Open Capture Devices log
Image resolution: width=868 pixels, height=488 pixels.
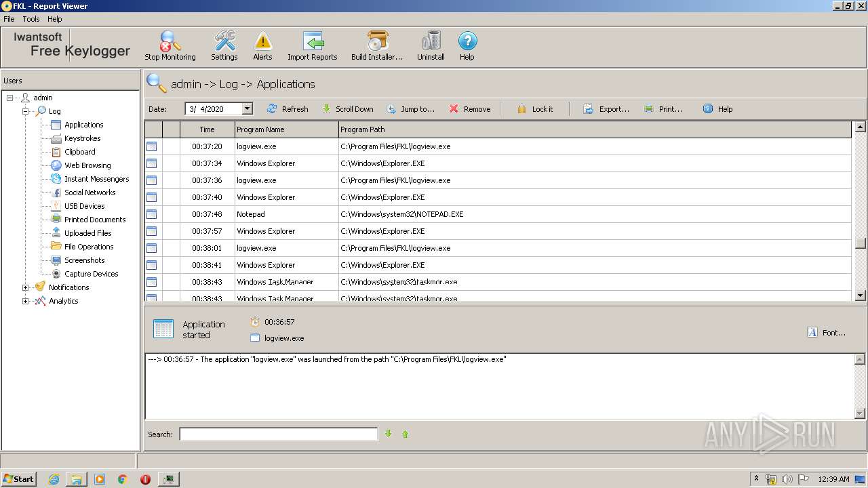(x=91, y=274)
